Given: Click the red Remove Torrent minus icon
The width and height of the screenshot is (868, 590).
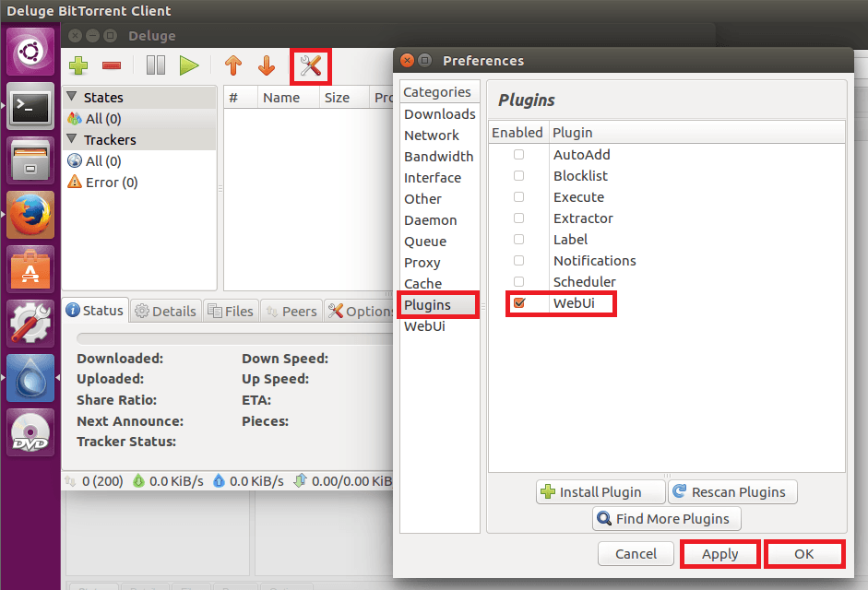Looking at the screenshot, I should (112, 65).
